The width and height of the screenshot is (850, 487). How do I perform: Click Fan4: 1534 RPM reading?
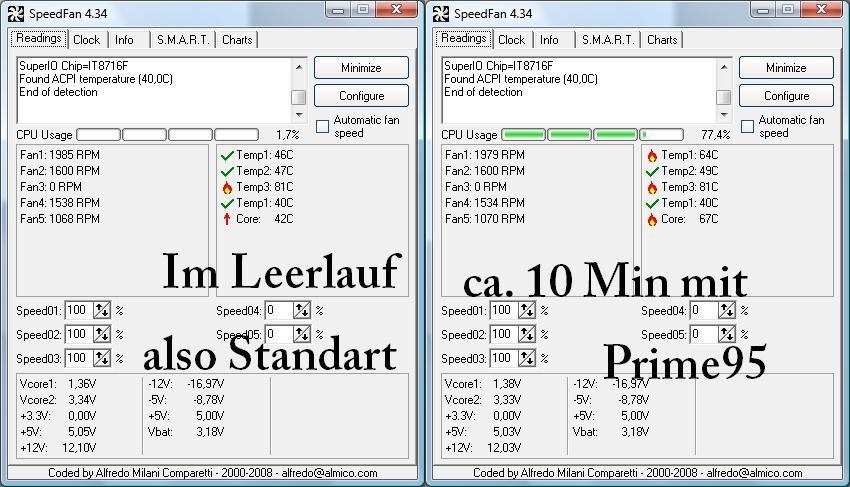click(485, 203)
